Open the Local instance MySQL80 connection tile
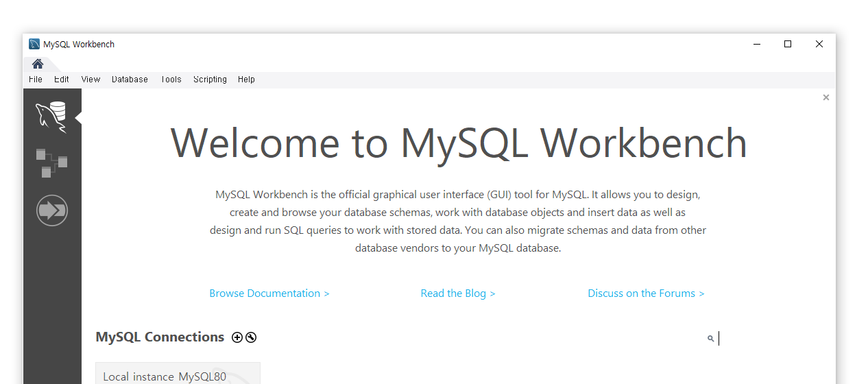The height and width of the screenshot is (384, 868). click(178, 373)
